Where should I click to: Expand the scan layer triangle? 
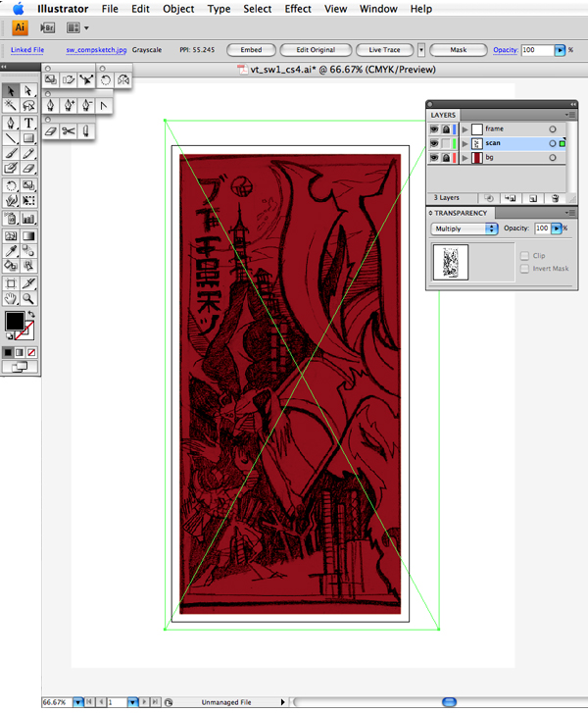point(465,144)
